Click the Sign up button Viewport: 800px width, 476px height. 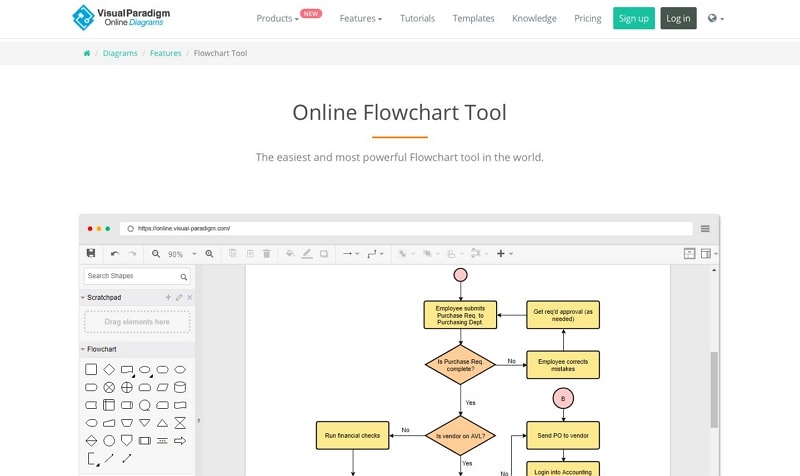point(634,18)
